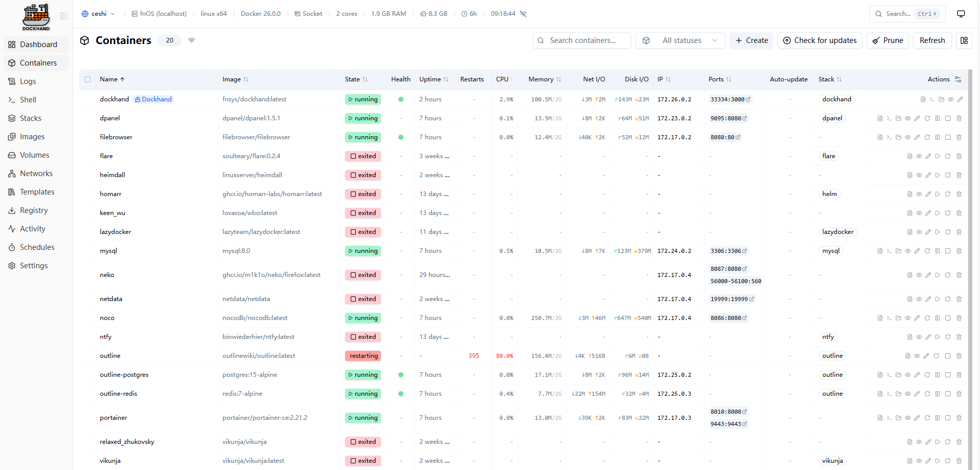This screenshot has width=980, height=470.
Task: Pause the mysql container
Action: click(x=938, y=251)
